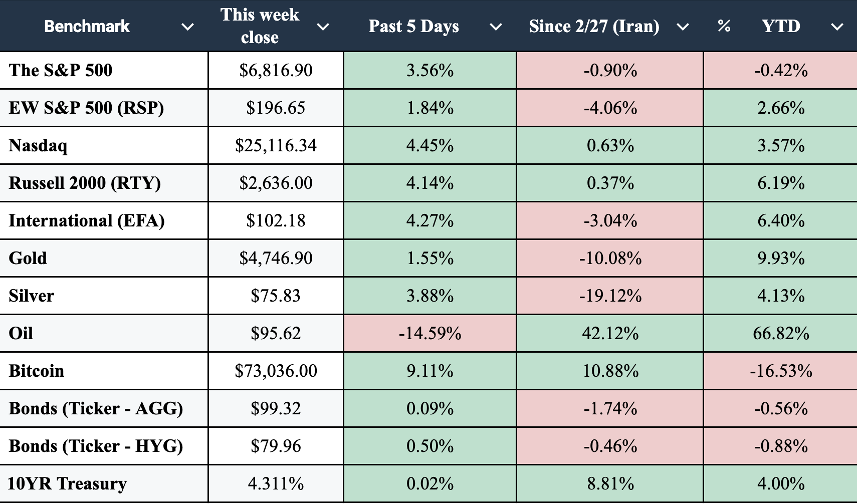Expand the Since 2/27 (Iran) column dropdown
The height and width of the screenshot is (504, 857).
click(x=683, y=27)
